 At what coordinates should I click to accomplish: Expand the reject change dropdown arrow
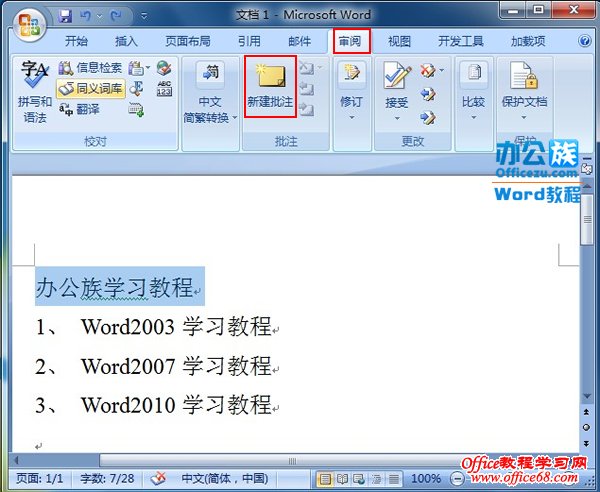(x=442, y=70)
